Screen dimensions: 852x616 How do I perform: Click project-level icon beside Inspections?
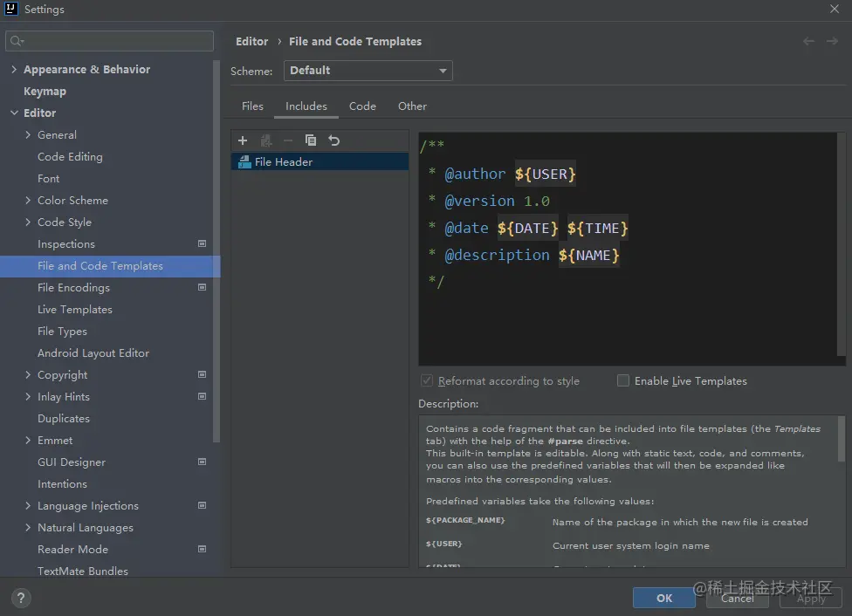(x=203, y=244)
